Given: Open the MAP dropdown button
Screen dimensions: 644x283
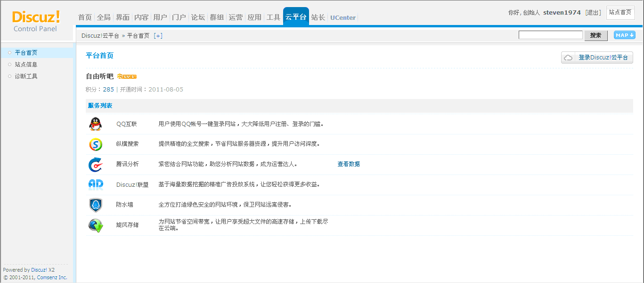Looking at the screenshot, I should tap(624, 35).
